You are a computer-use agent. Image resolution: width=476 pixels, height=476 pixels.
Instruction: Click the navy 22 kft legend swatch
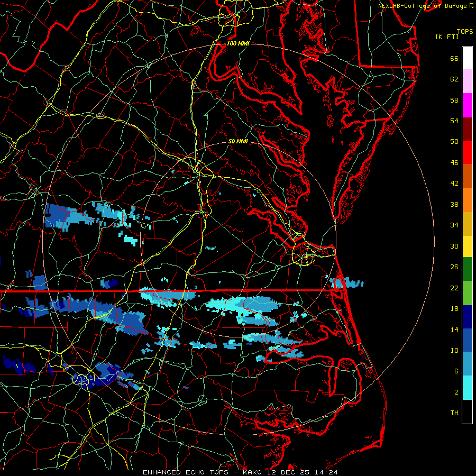point(467,317)
